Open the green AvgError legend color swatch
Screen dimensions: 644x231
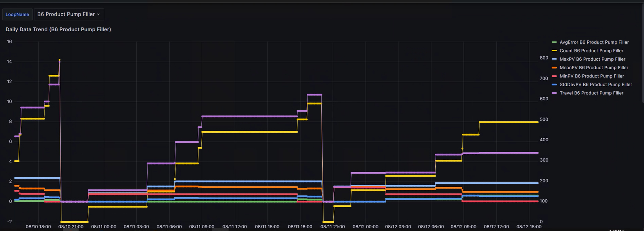pyautogui.click(x=554, y=42)
